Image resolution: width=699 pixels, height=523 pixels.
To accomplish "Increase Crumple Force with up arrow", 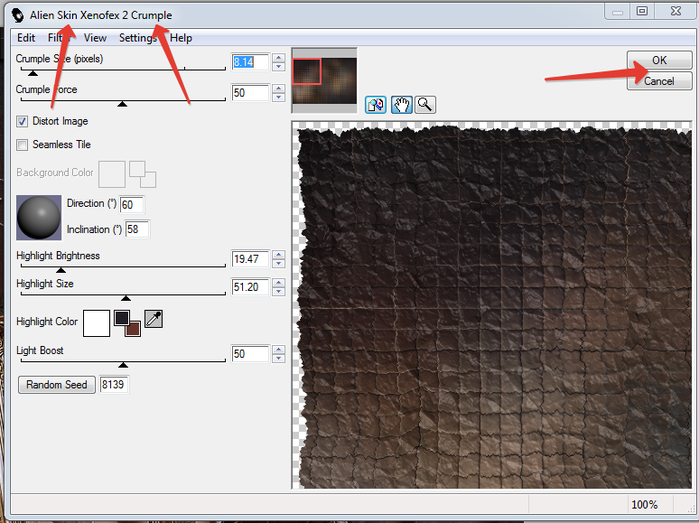I will (x=279, y=89).
